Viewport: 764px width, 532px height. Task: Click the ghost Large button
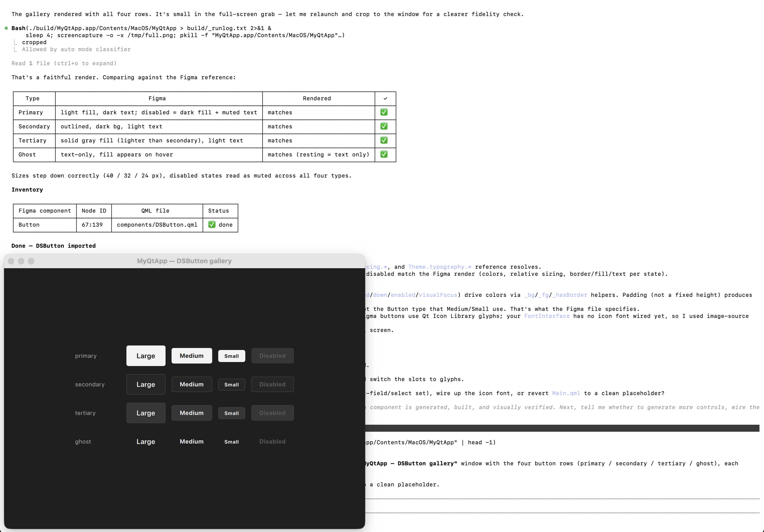pos(146,441)
